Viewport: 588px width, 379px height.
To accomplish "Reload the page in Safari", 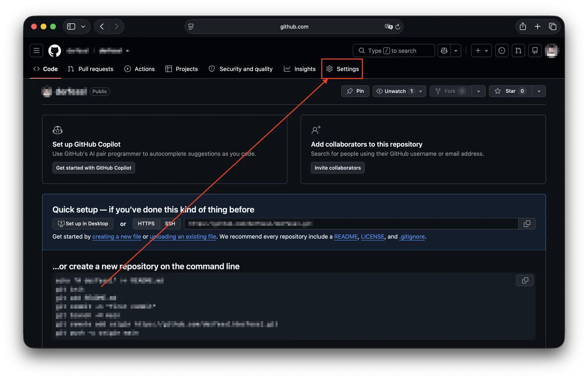I will tap(398, 27).
